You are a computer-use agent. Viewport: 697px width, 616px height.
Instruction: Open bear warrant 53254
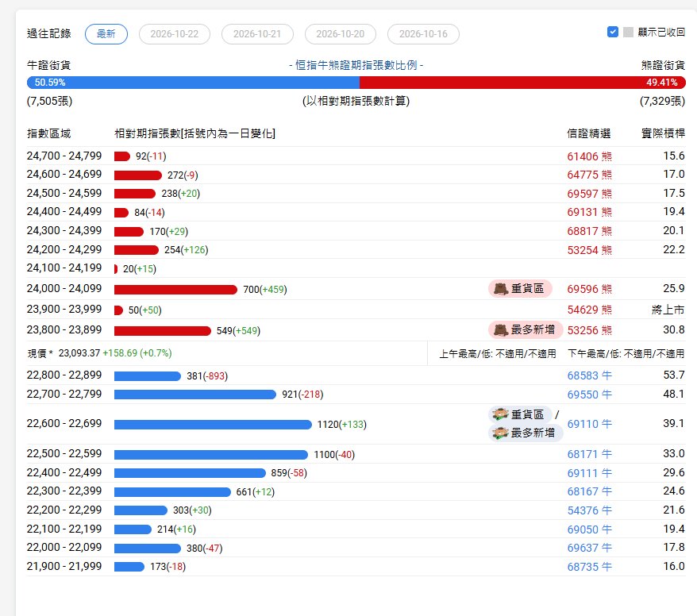589,250
